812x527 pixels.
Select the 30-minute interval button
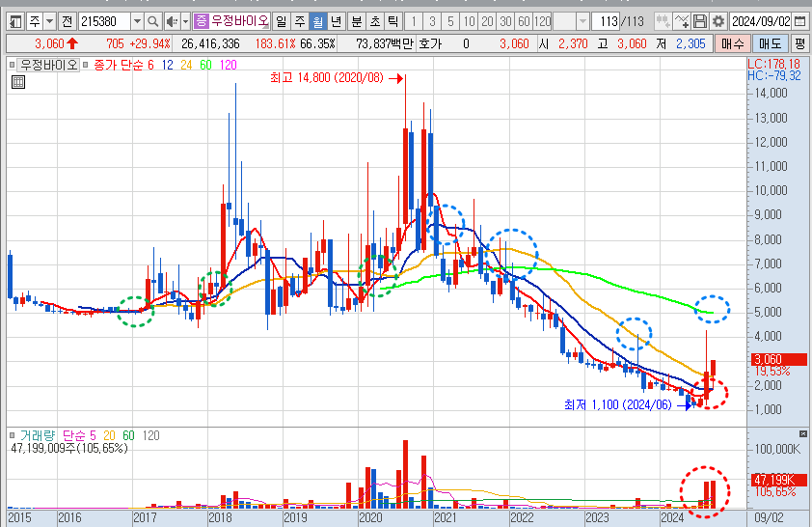(505, 21)
